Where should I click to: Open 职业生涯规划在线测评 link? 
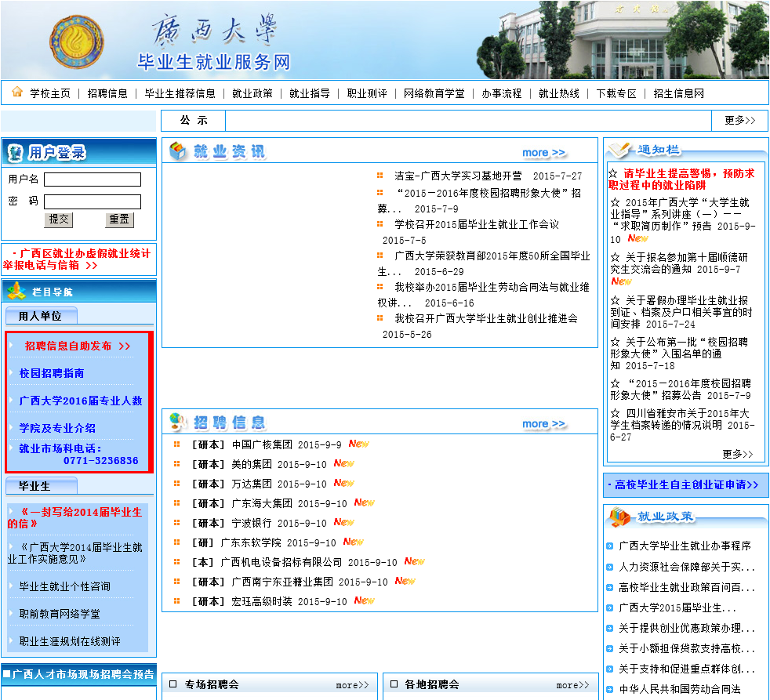click(70, 641)
